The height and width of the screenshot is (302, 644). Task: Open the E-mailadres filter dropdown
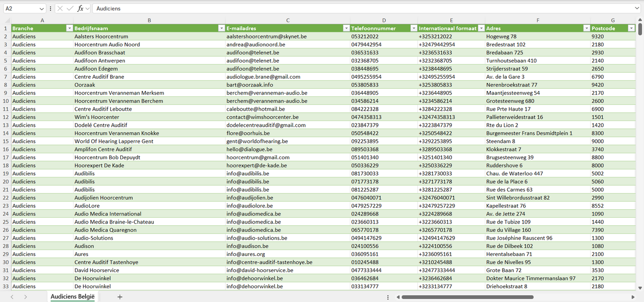pos(346,28)
